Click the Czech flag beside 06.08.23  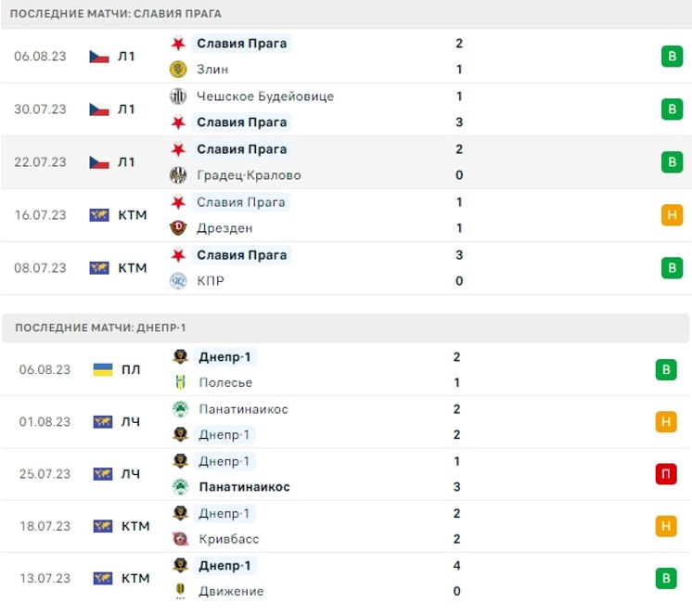pyautogui.click(x=99, y=56)
